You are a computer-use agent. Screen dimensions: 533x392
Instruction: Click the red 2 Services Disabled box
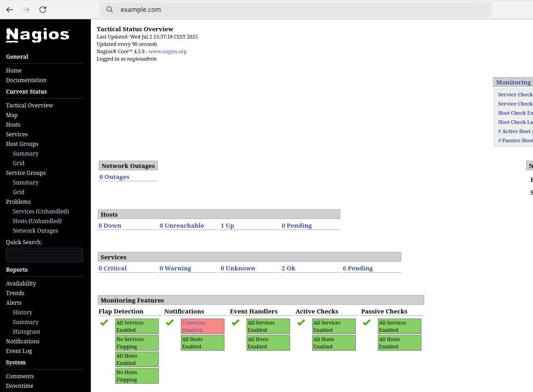point(202,326)
